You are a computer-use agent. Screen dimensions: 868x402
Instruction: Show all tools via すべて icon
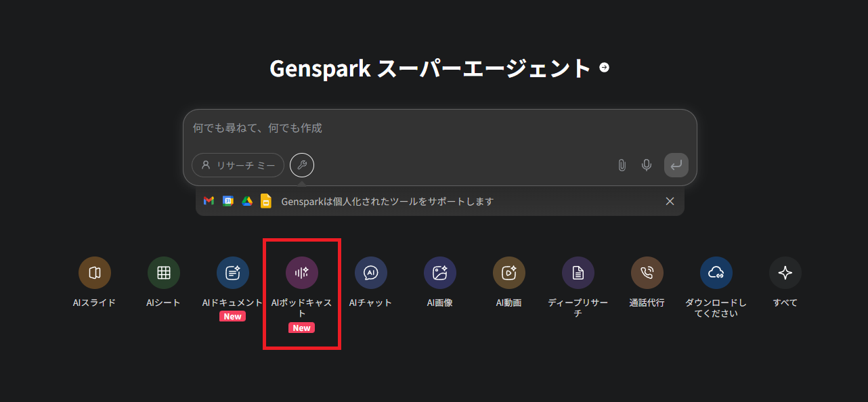click(785, 273)
